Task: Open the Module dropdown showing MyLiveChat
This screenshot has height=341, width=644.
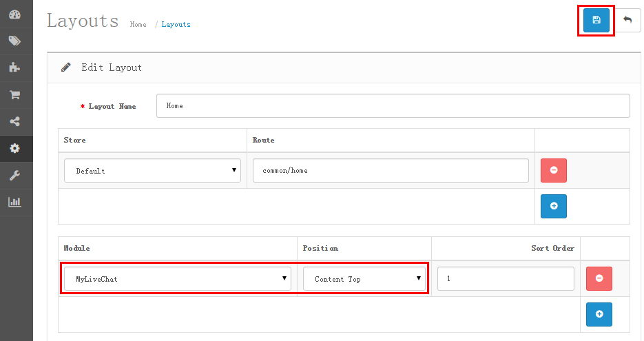Action: [177, 279]
